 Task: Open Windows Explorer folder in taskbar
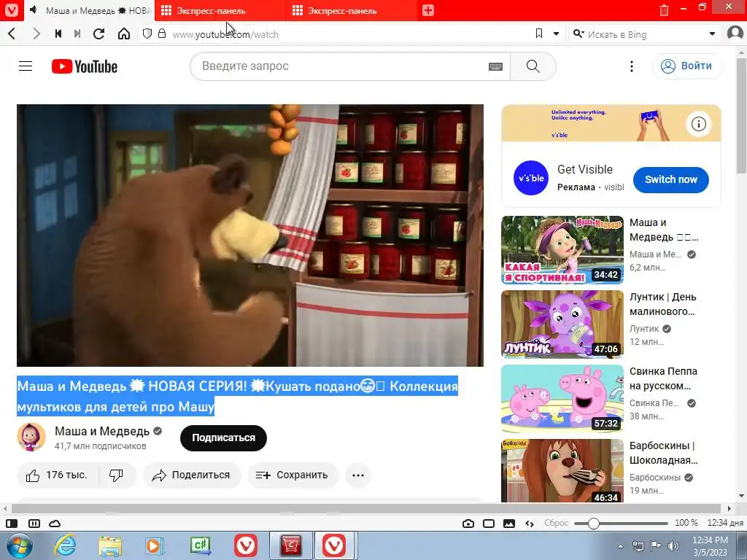(x=110, y=545)
